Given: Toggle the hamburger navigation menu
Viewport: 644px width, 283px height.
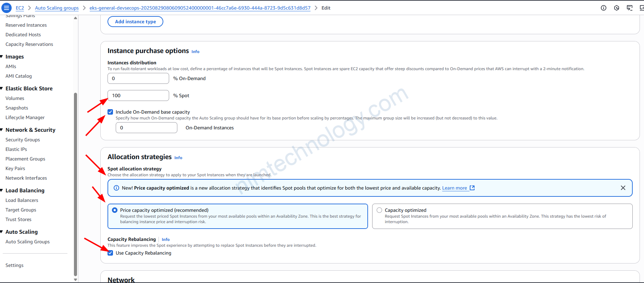Looking at the screenshot, I should click(7, 8).
